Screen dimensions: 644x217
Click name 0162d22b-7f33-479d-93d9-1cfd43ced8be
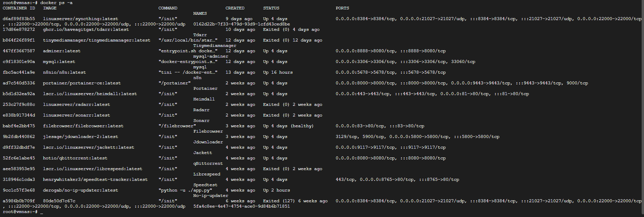coord(242,24)
